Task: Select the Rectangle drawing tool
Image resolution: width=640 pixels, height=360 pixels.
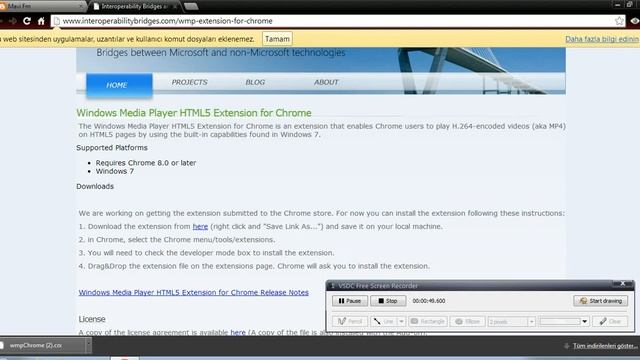Action: (427, 322)
